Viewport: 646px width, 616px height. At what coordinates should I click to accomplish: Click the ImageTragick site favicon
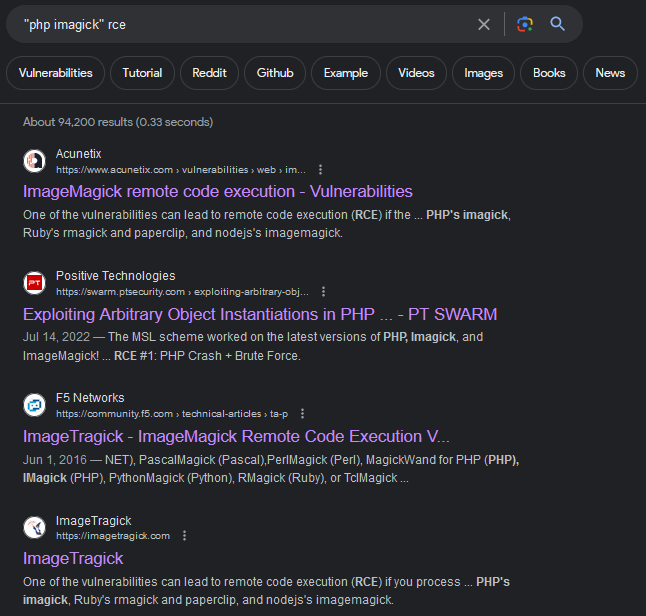(35, 527)
